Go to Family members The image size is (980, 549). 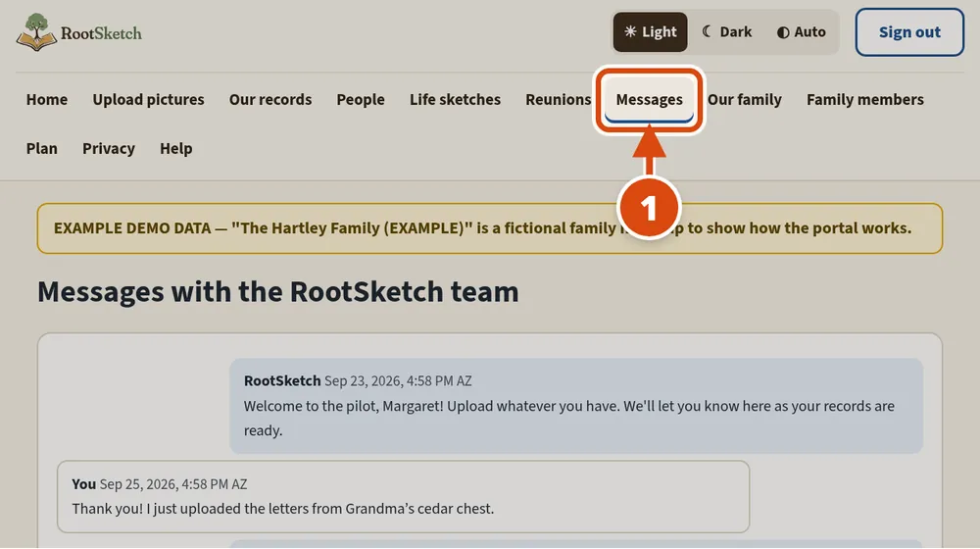pos(865,99)
